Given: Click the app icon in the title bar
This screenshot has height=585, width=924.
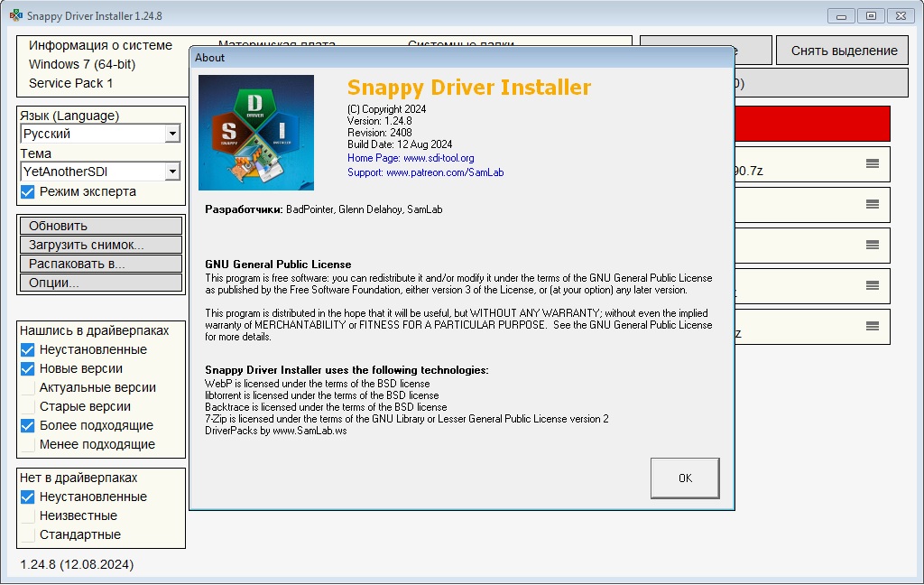Looking at the screenshot, I should click(16, 15).
